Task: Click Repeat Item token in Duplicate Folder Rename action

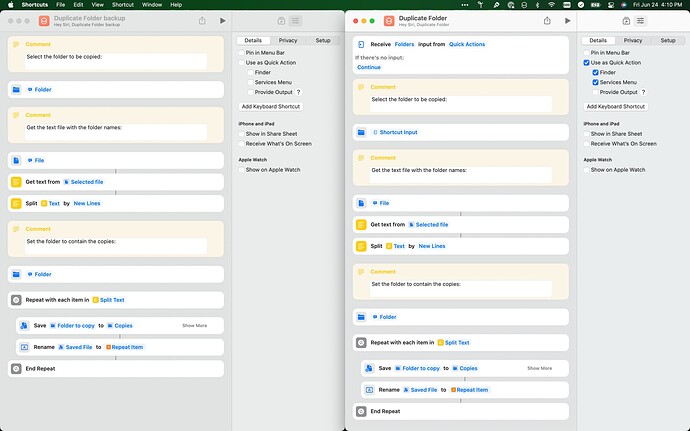Action: click(470, 390)
